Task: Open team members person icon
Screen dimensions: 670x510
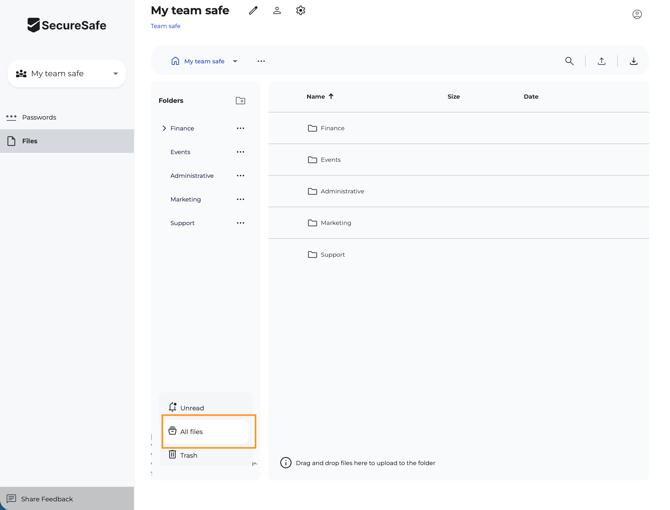Action: click(x=277, y=11)
